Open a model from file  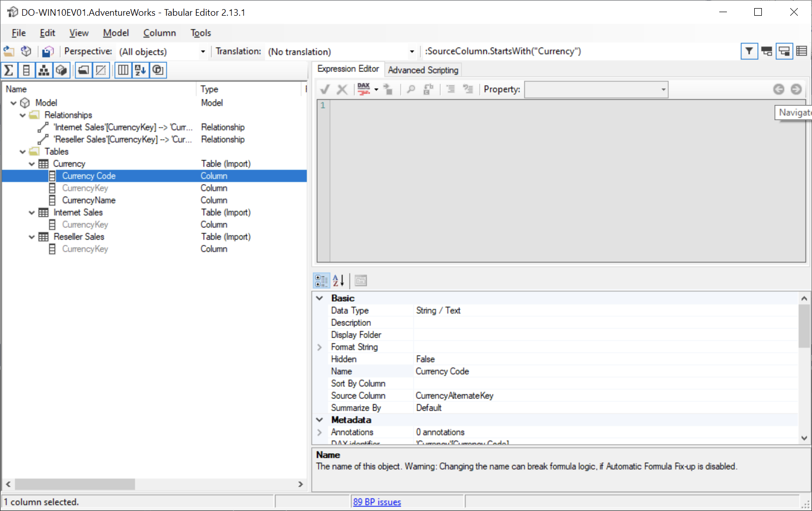pos(8,51)
